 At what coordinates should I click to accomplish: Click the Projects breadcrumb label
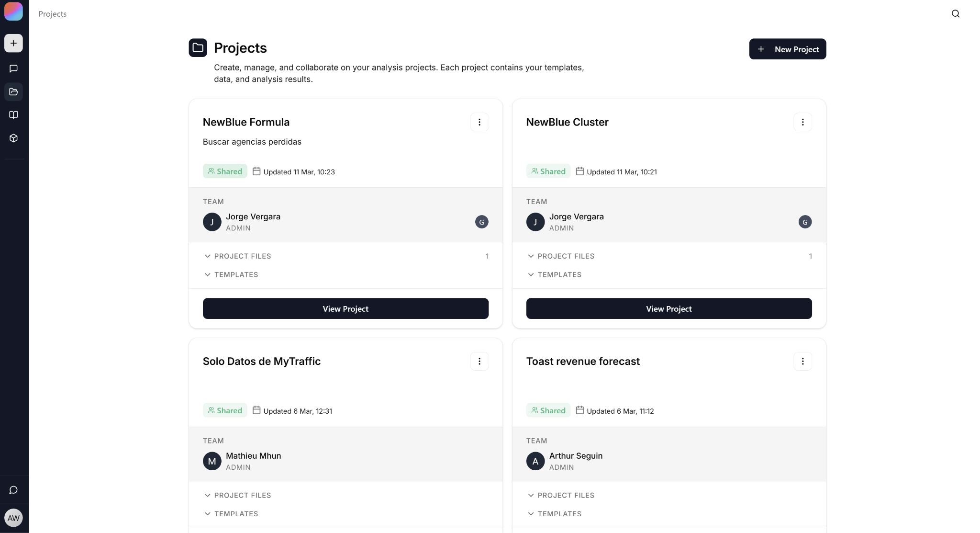click(x=53, y=13)
